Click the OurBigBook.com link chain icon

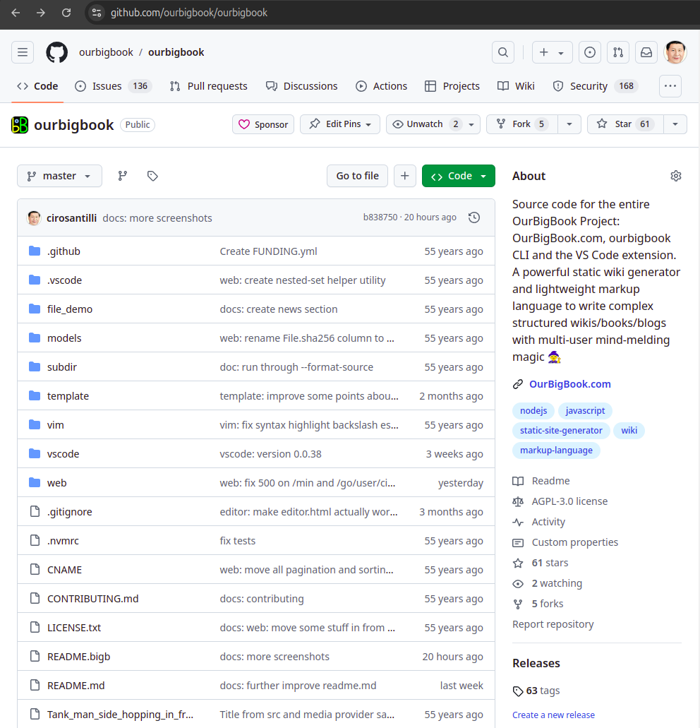click(518, 384)
